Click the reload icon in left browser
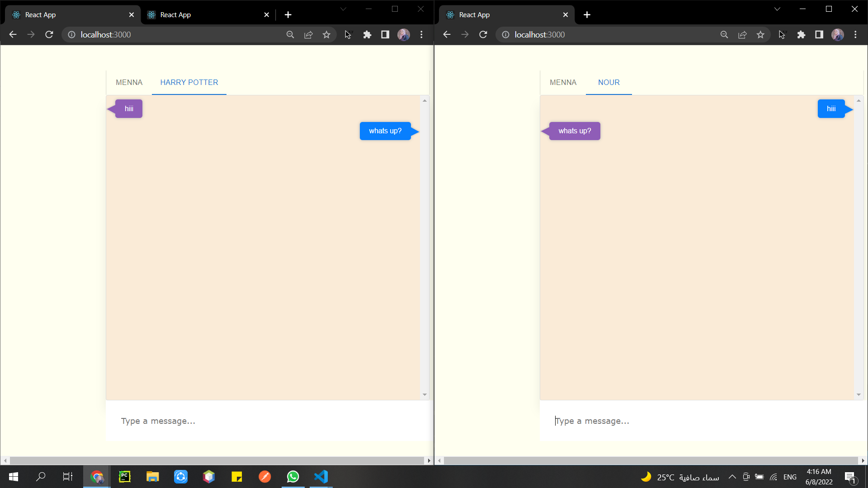 tap(49, 34)
